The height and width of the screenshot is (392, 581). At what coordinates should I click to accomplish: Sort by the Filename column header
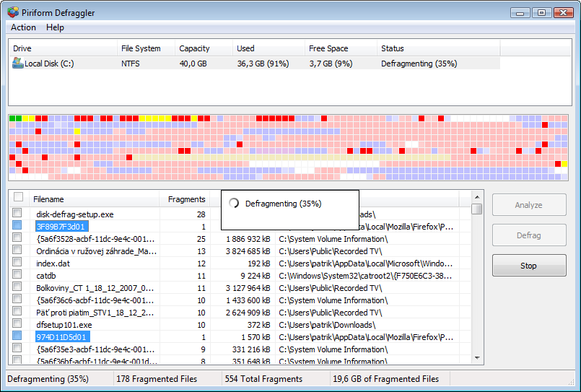(95, 199)
